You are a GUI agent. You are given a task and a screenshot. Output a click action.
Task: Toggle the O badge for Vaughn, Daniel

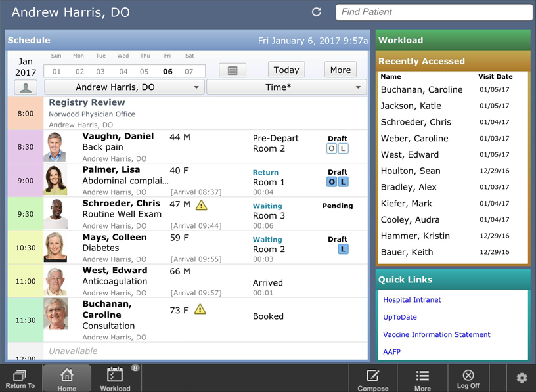(332, 148)
